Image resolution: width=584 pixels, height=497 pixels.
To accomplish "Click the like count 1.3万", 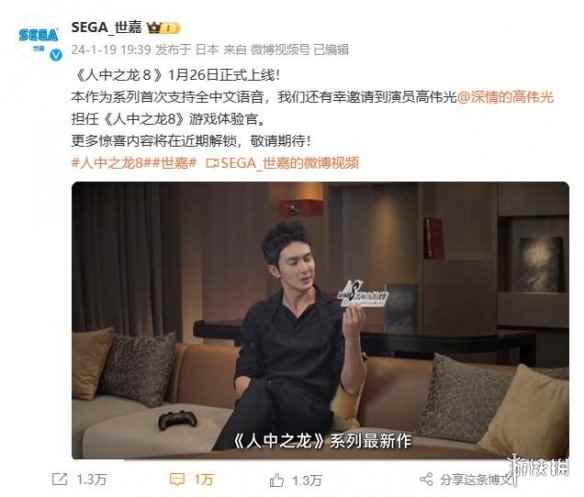I will coord(307,480).
